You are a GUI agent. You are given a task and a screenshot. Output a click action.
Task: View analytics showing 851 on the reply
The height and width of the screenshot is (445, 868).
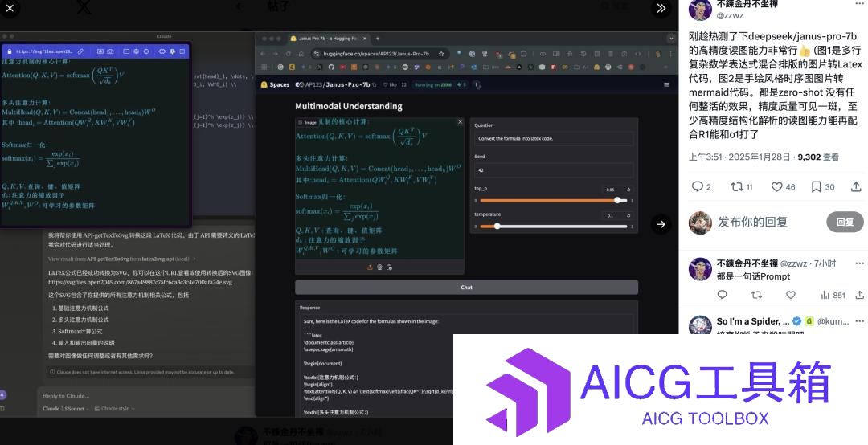click(x=833, y=295)
